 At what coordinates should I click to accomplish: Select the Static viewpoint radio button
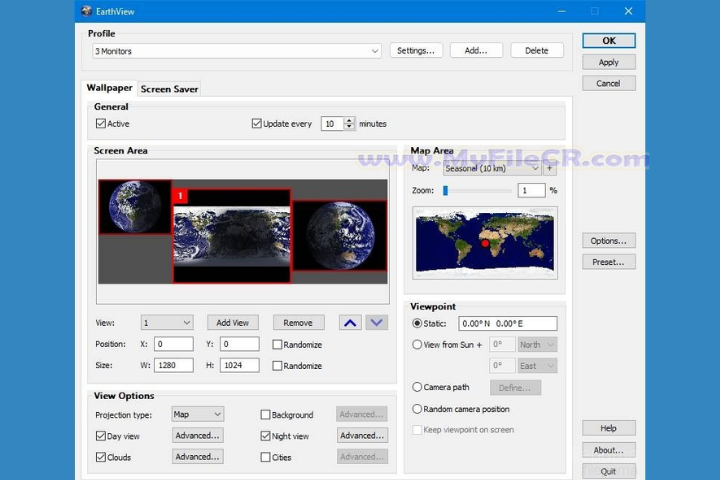click(417, 323)
